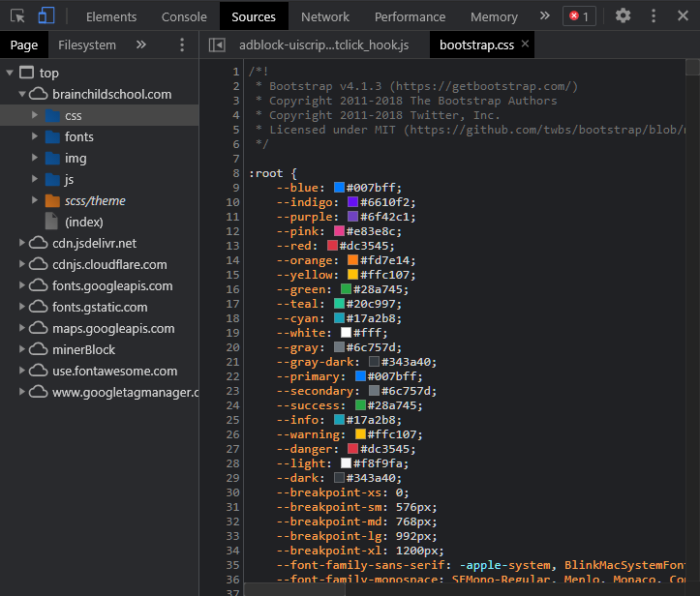This screenshot has height=596, width=700.
Task: Open the (index) file
Action: (x=84, y=222)
